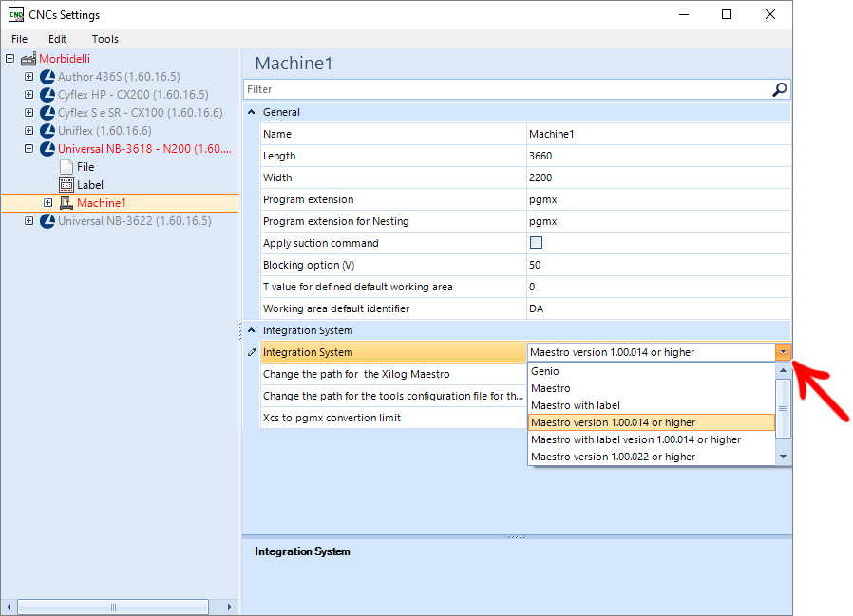Click the Universal NB-3622 logo icon
Viewport: 853px width, 616px height.
coord(47,221)
